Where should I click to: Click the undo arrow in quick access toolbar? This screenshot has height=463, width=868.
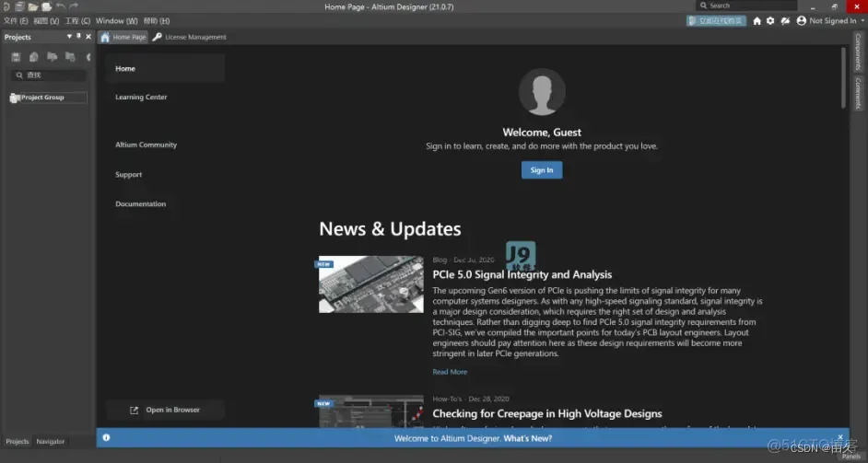coord(61,6)
